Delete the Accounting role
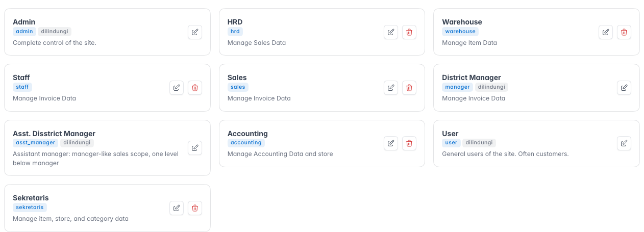 (x=409, y=143)
